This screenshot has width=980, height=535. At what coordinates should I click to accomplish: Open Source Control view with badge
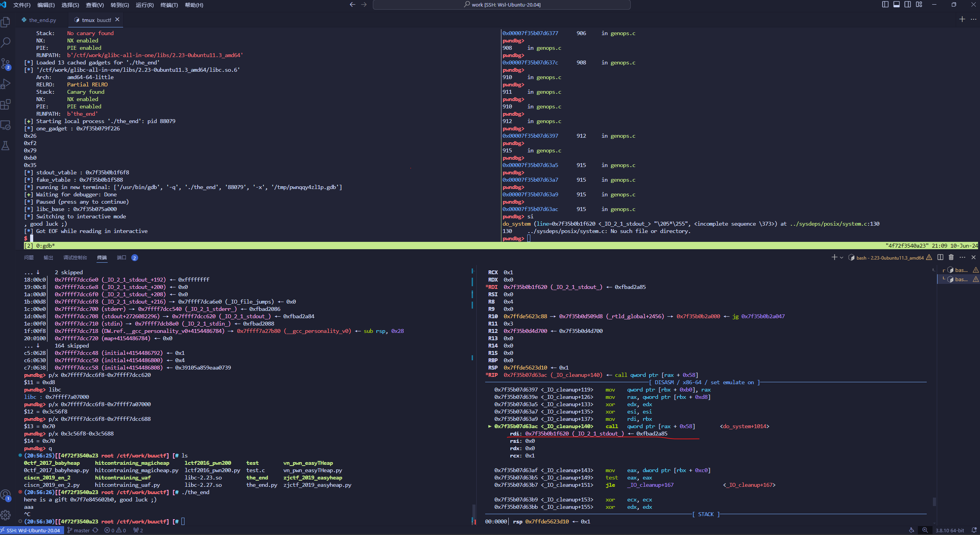pos(6,64)
